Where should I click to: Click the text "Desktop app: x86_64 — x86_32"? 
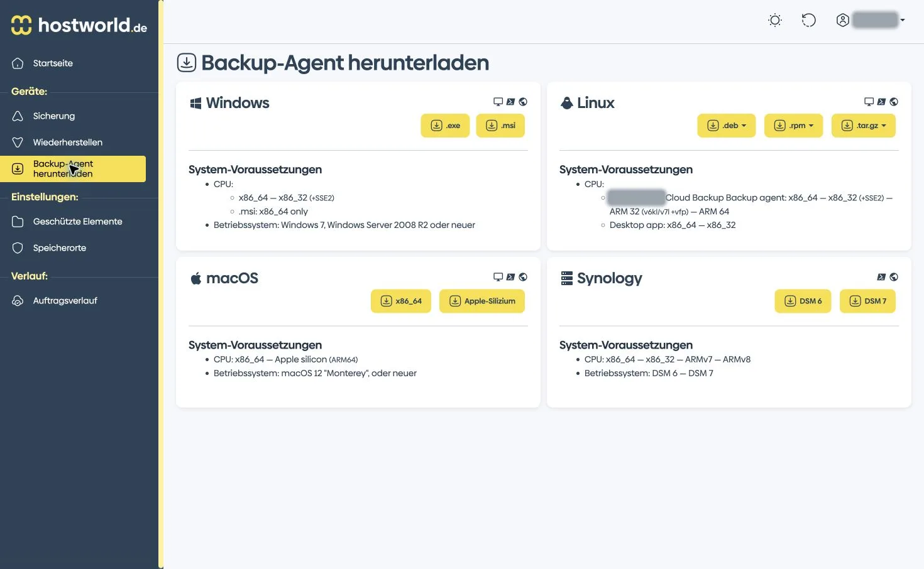(x=673, y=225)
